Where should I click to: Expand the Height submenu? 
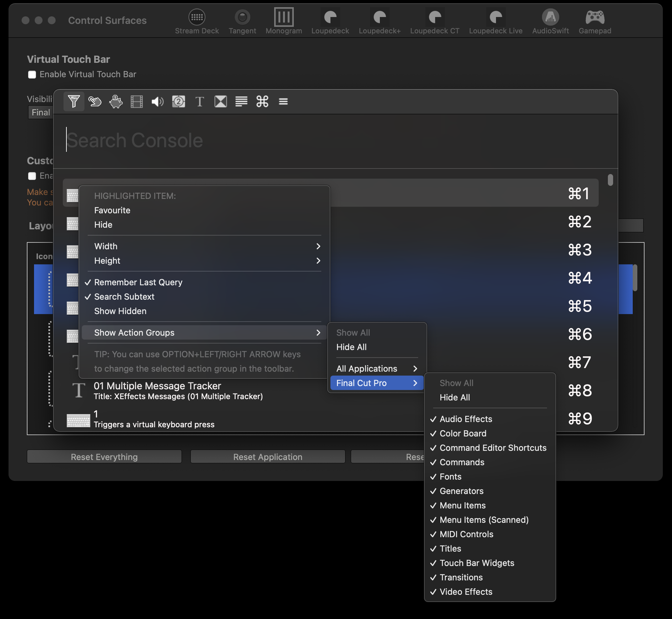pyautogui.click(x=204, y=261)
